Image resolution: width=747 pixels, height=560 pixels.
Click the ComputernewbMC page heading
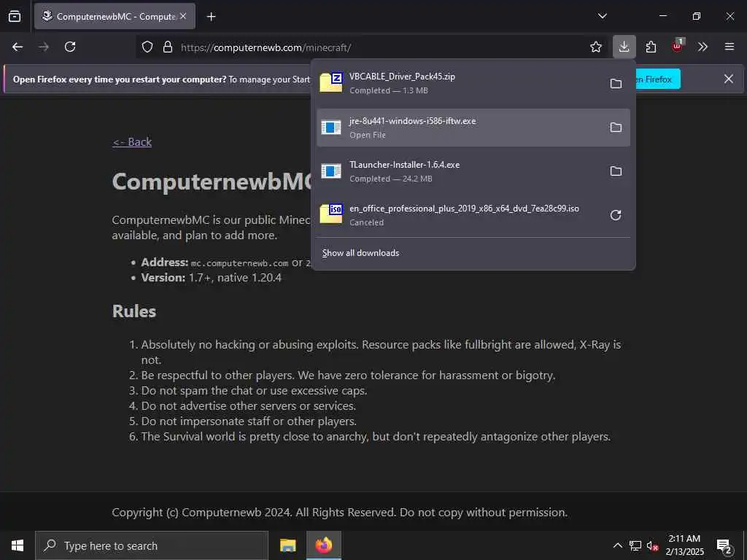pos(212,182)
